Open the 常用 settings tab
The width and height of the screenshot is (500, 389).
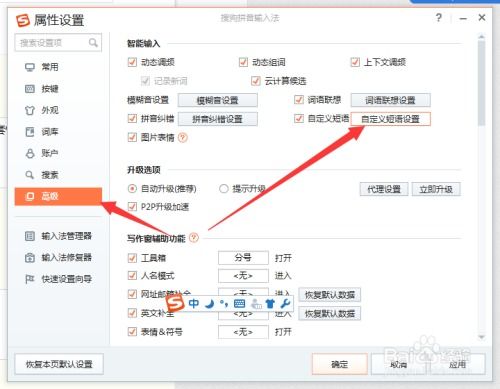pos(58,67)
